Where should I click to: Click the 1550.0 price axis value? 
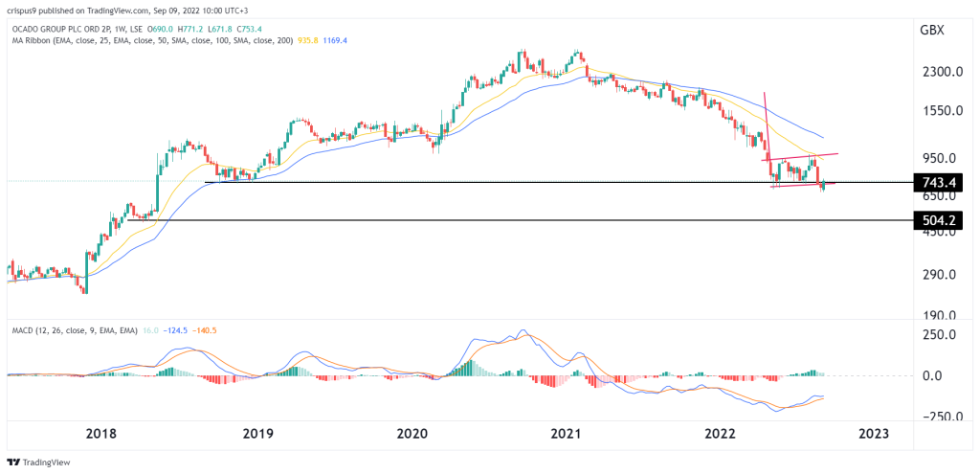click(x=941, y=110)
